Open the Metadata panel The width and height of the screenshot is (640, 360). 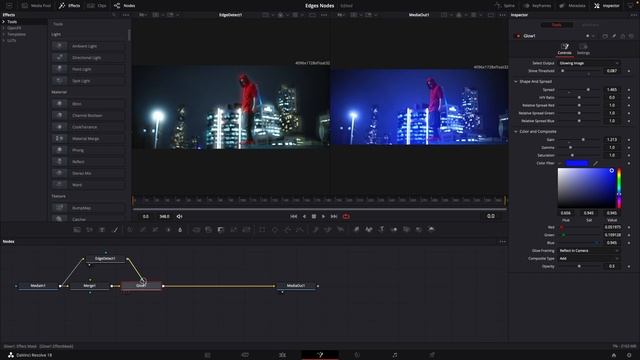coord(572,6)
